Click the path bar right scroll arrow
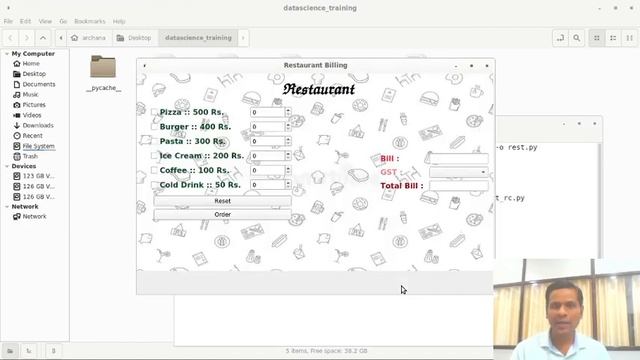640x360 pixels. pos(243,38)
